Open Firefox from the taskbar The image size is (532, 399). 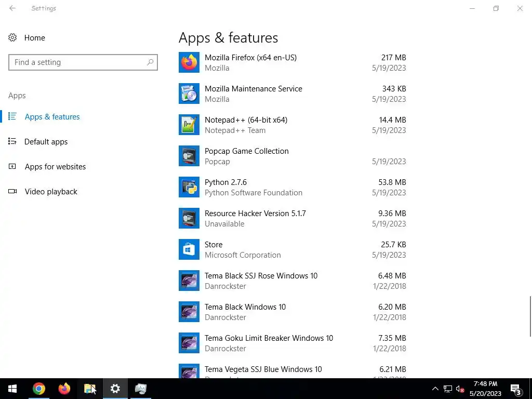(64, 389)
